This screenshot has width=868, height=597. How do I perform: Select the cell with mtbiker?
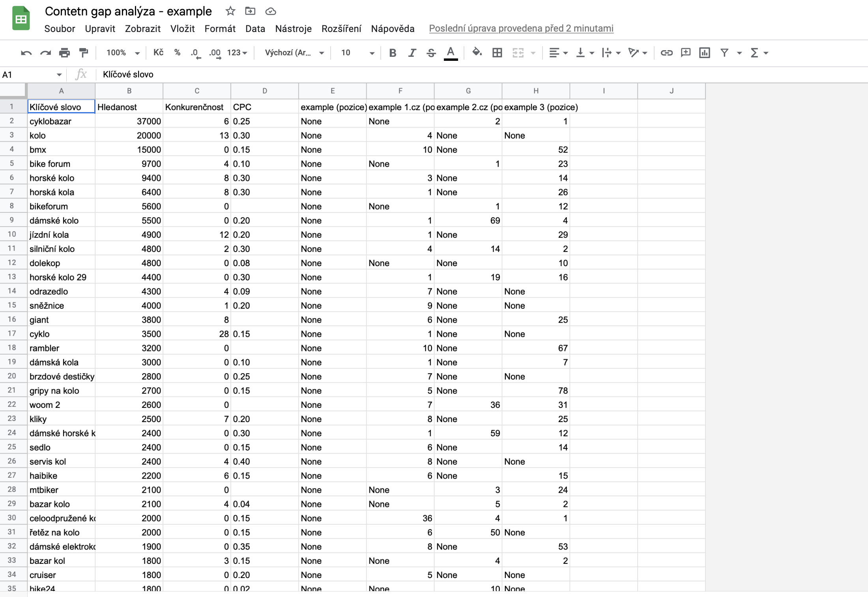[61, 490]
